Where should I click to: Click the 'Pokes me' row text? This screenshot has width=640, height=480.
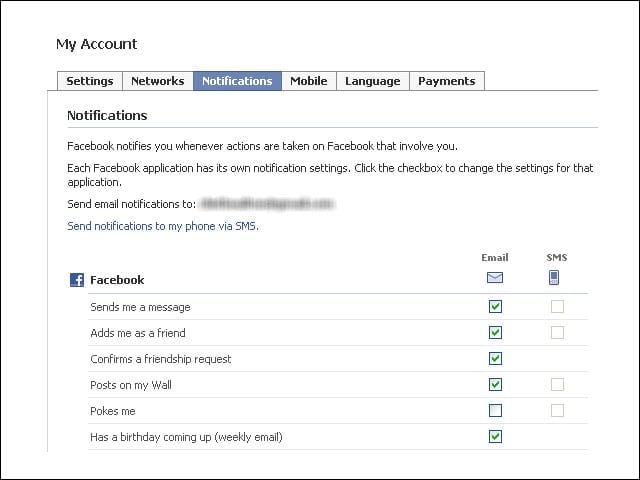113,411
